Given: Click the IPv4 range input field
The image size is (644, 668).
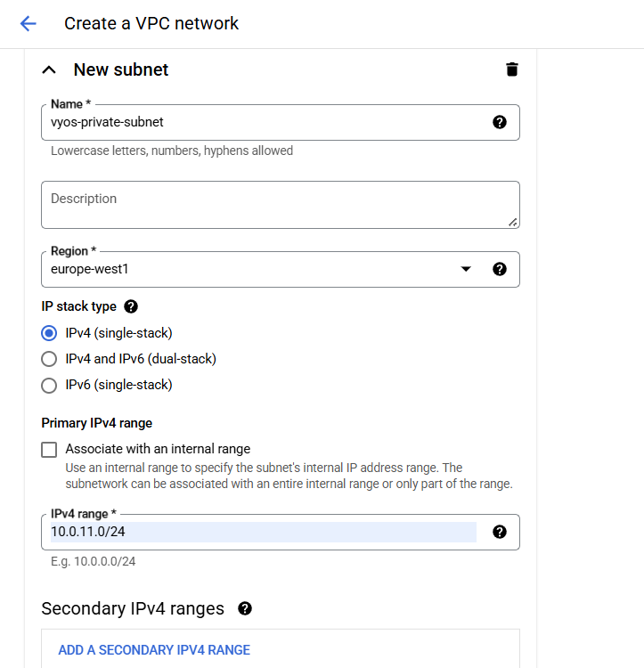Looking at the screenshot, I should click(263, 532).
